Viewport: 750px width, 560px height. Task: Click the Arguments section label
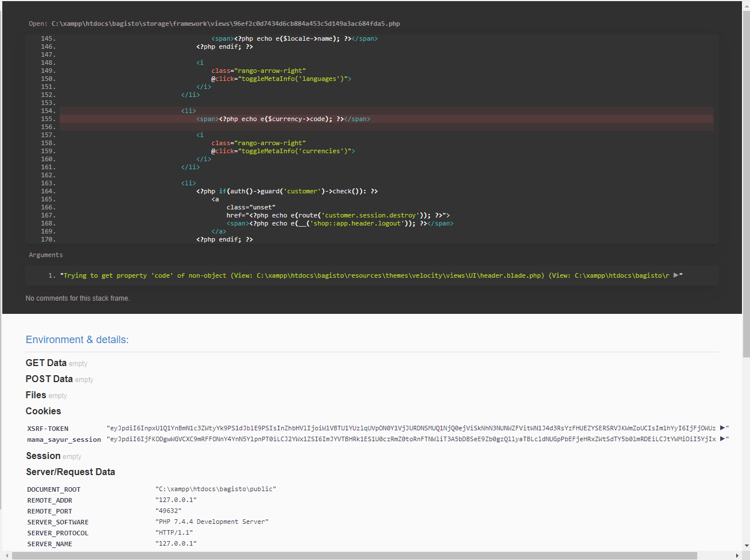46,254
